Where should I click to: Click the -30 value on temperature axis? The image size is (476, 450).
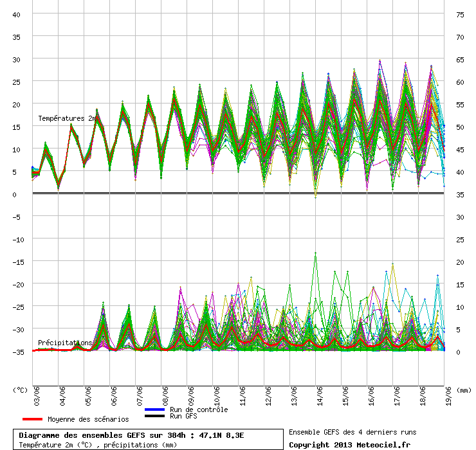click(18, 330)
